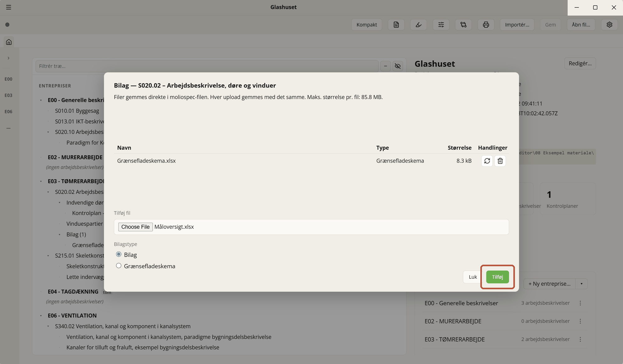The width and height of the screenshot is (623, 364).
Task: Collapse the E00 - Generelle beskrivelser node
Action: pos(41,100)
